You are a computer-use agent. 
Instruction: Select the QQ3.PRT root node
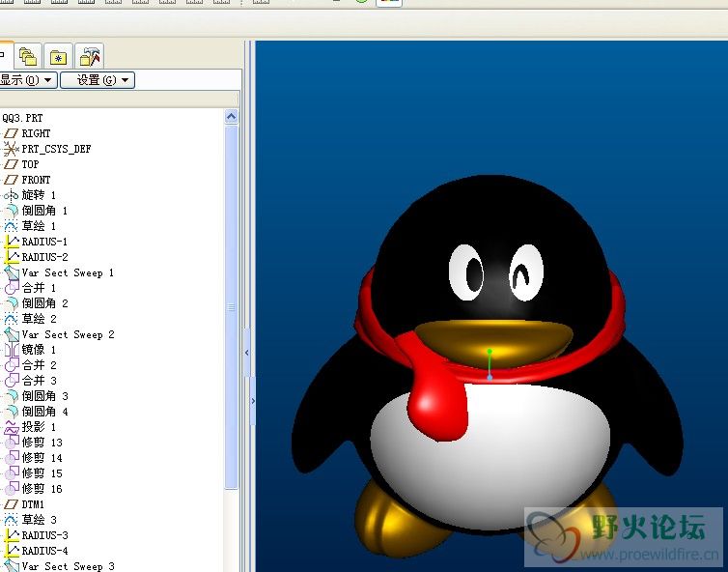[22, 118]
